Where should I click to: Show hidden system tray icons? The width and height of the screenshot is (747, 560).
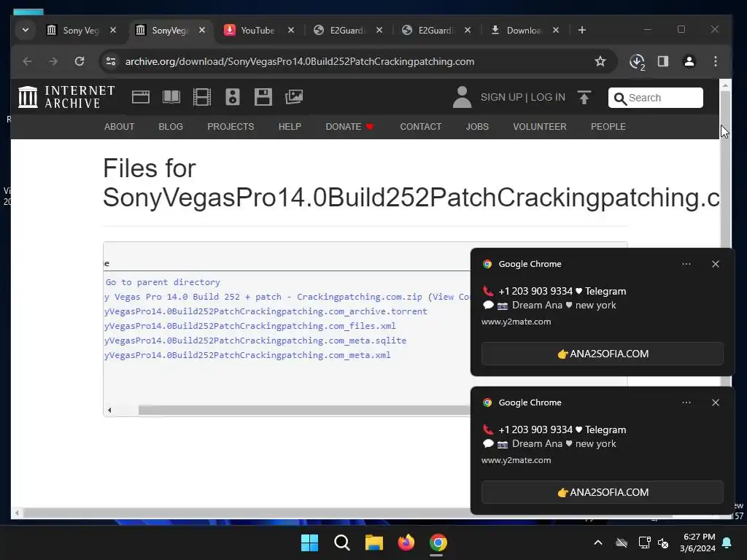coord(598,542)
